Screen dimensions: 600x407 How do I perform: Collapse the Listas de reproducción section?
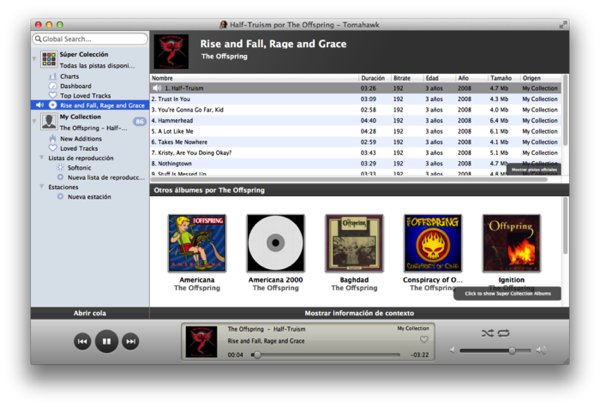(x=42, y=157)
